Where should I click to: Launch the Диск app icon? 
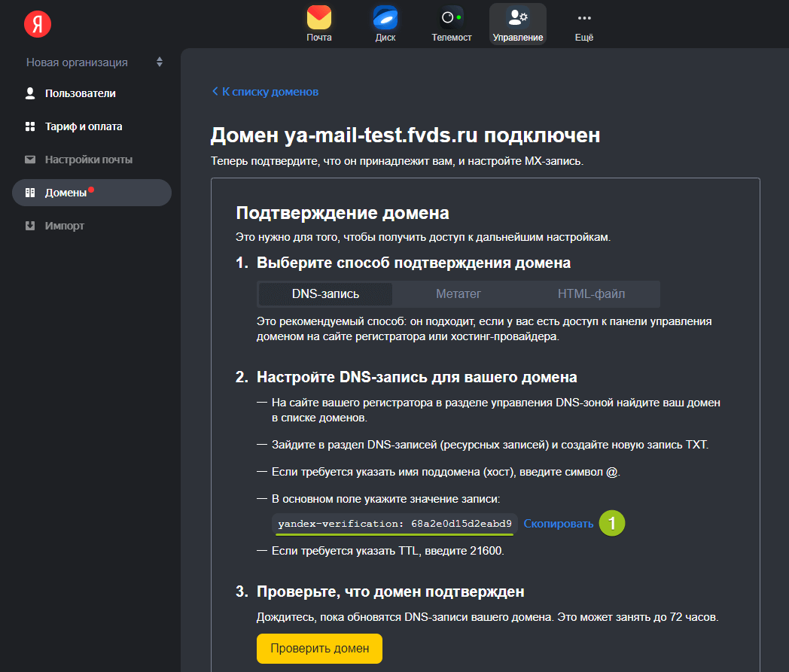tap(385, 17)
